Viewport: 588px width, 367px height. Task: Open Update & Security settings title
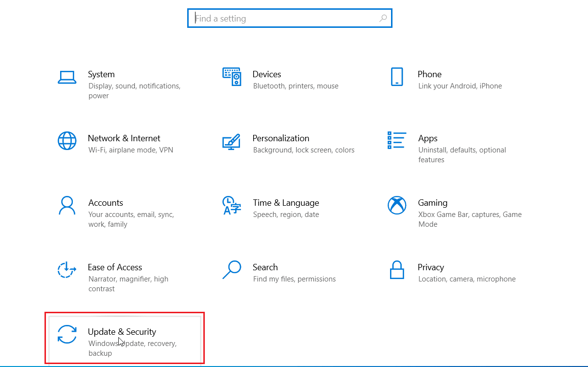coord(122,332)
